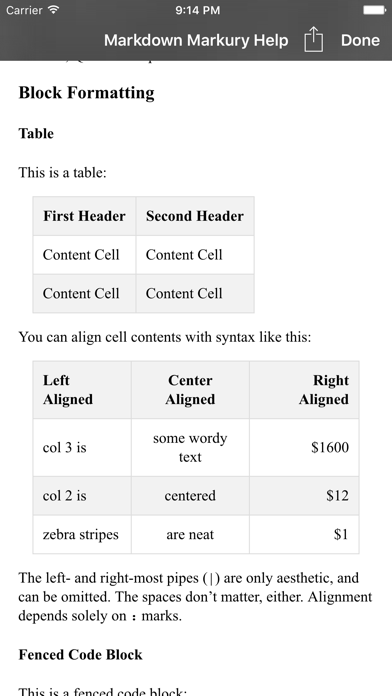Tap the Table subheading

click(36, 134)
